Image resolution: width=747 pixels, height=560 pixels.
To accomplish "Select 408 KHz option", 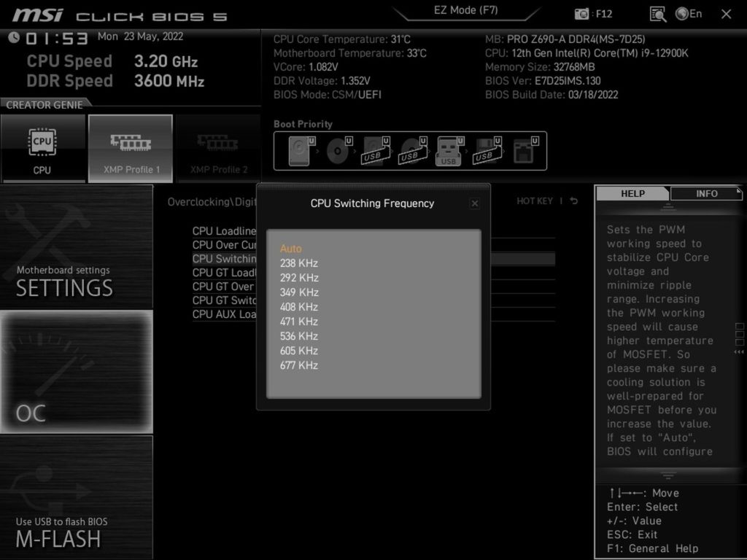I will click(x=298, y=307).
